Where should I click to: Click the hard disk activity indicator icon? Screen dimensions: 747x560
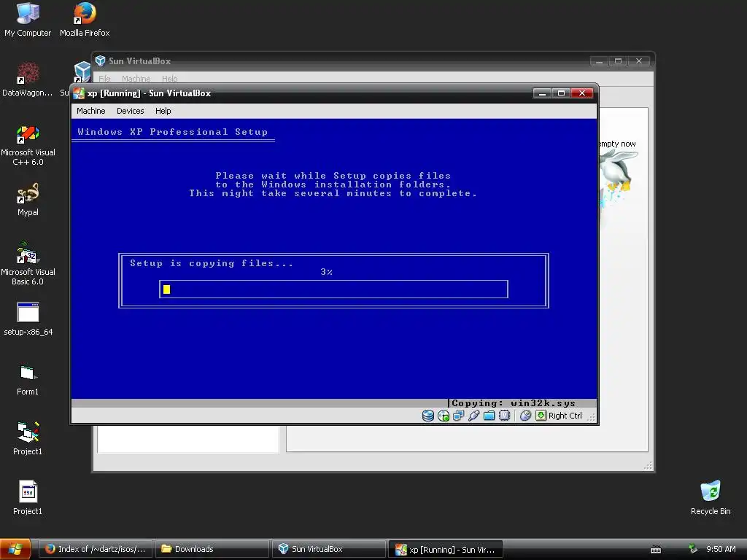point(427,416)
